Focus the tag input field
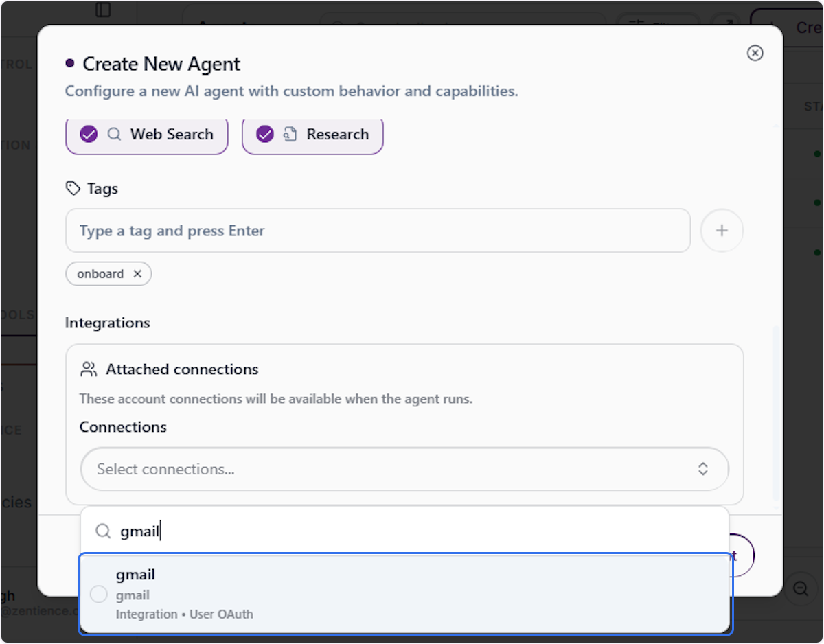This screenshot has width=824, height=644. (x=378, y=231)
